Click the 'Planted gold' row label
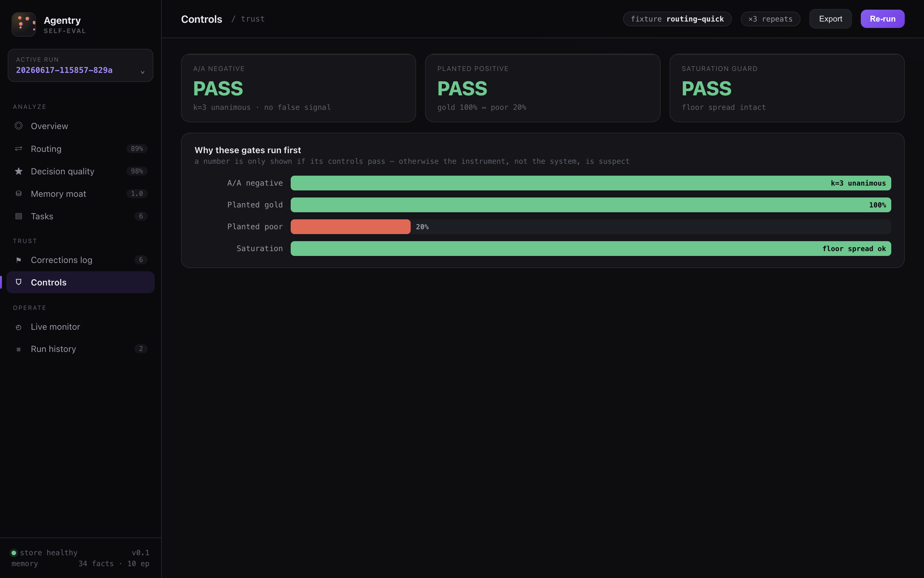The height and width of the screenshot is (578, 924). [255, 205]
